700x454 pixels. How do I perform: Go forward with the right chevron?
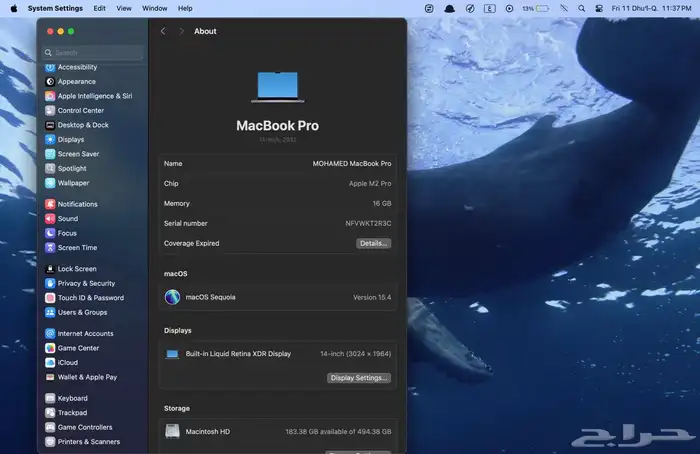(x=181, y=31)
